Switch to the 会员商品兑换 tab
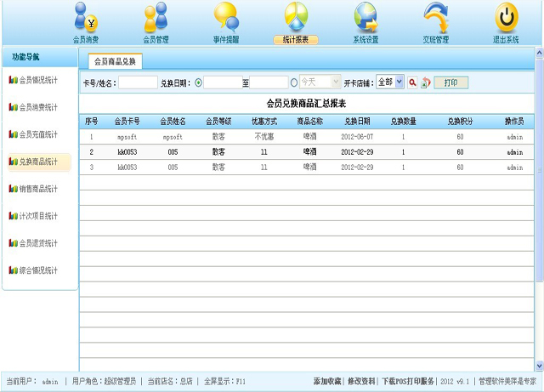 pyautogui.click(x=113, y=61)
